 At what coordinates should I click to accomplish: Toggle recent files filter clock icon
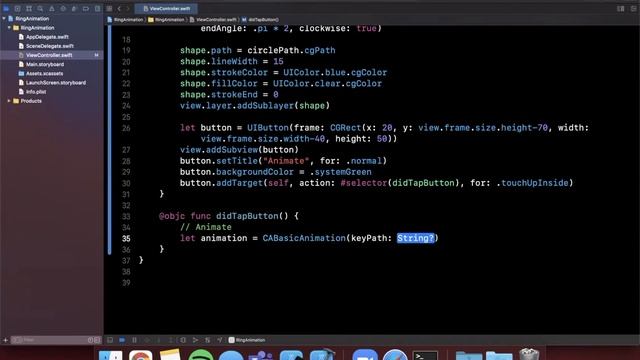click(x=91, y=340)
